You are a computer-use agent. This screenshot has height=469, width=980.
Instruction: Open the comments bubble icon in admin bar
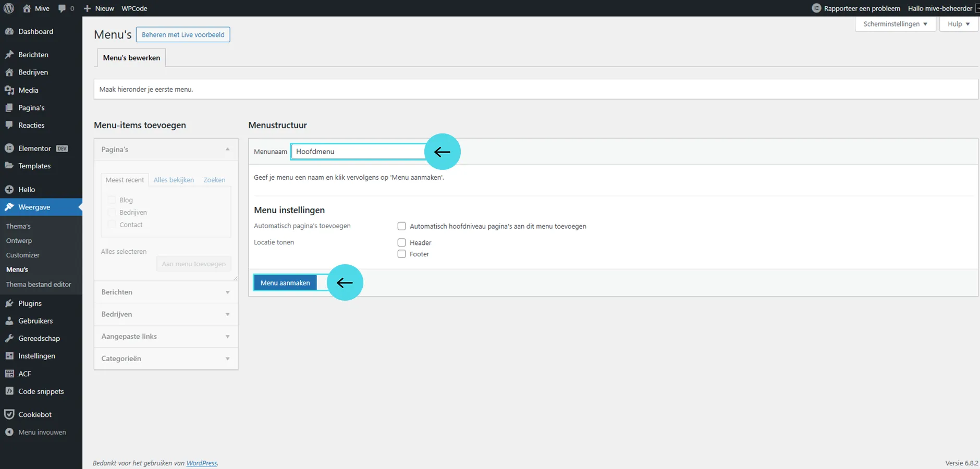[63, 8]
